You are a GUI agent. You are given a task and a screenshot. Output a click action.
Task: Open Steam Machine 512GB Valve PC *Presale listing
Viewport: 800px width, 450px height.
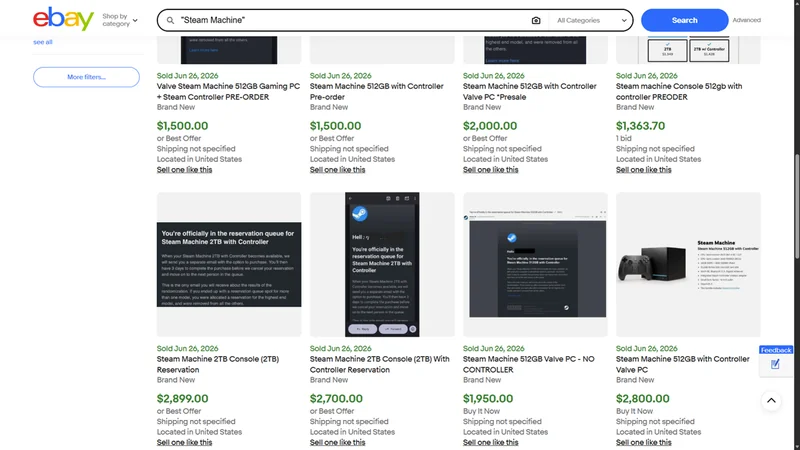coord(530,92)
